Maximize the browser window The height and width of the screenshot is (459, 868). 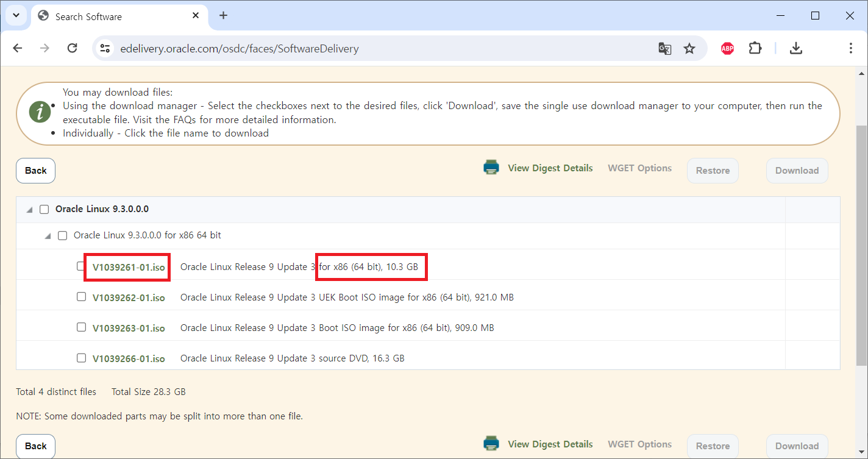click(x=815, y=16)
